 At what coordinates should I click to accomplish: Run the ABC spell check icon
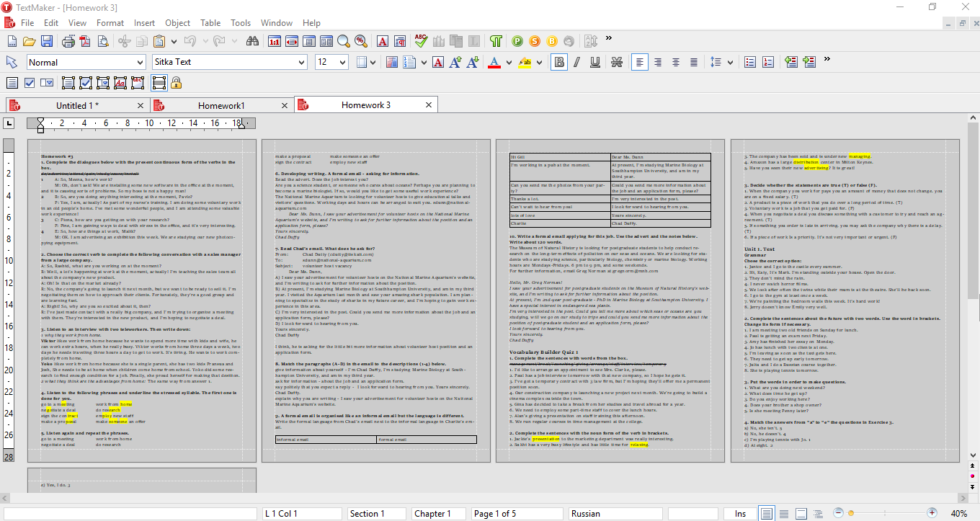(421, 41)
